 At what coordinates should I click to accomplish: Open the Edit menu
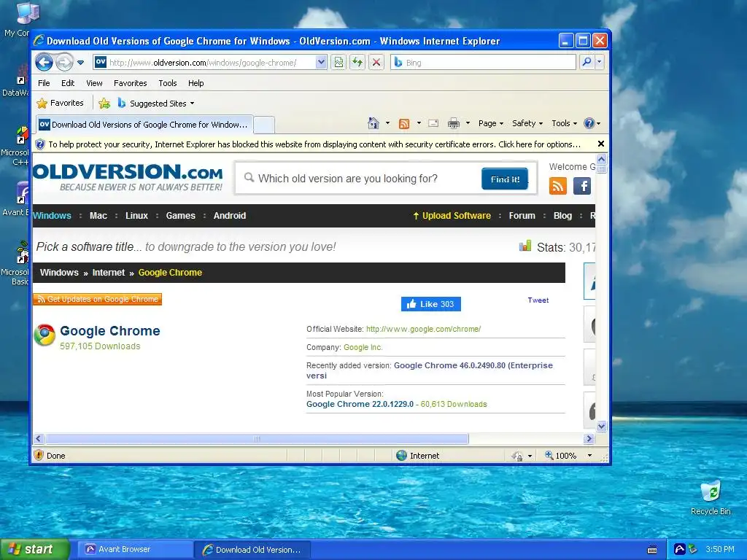(x=68, y=83)
